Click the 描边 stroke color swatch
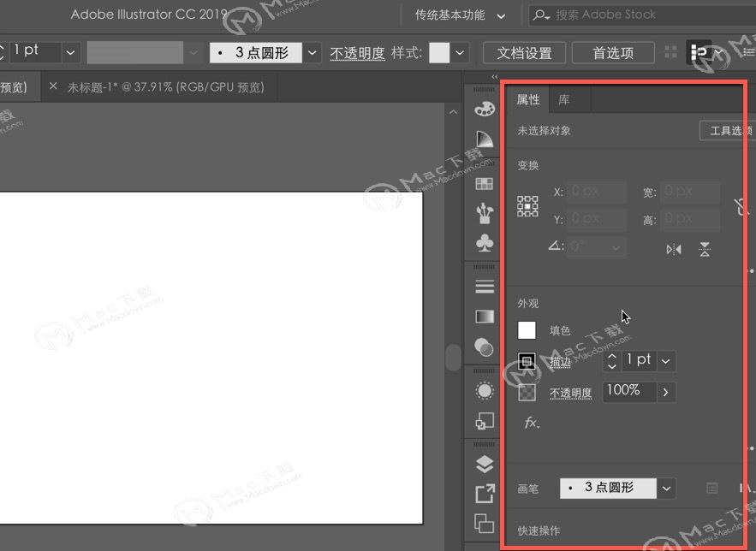Screen dimensions: 756x551 coord(527,361)
